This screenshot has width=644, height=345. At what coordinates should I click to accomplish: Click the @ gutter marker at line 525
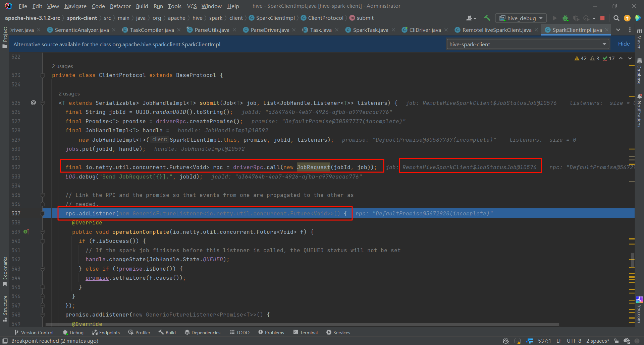(x=33, y=102)
